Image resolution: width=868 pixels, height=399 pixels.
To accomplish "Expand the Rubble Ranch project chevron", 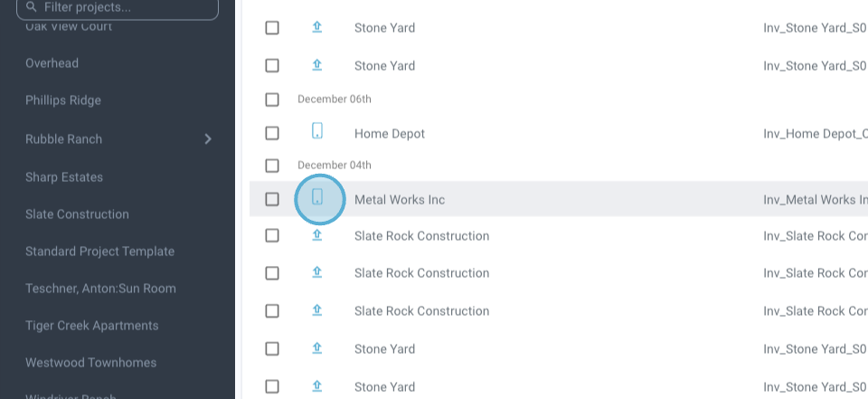I will [x=208, y=139].
